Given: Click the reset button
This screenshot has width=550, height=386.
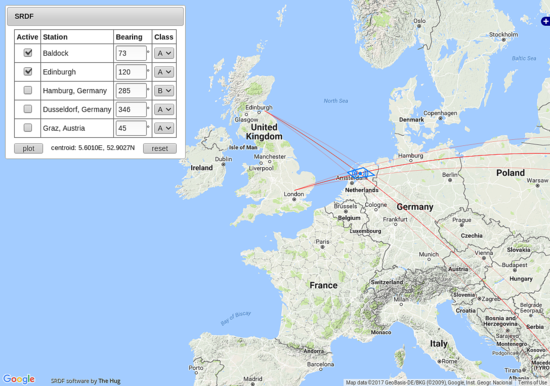Looking at the screenshot, I should pos(160,148).
